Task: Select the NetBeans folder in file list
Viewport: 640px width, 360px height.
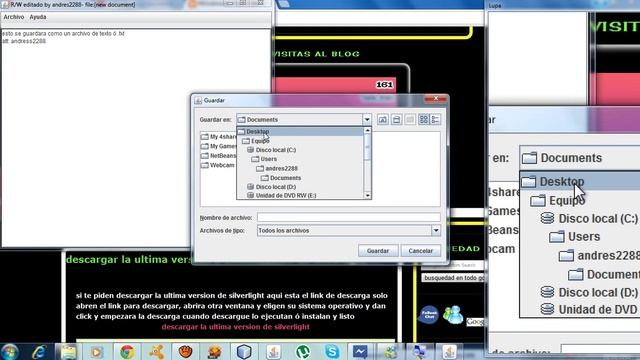Action: coord(219,156)
